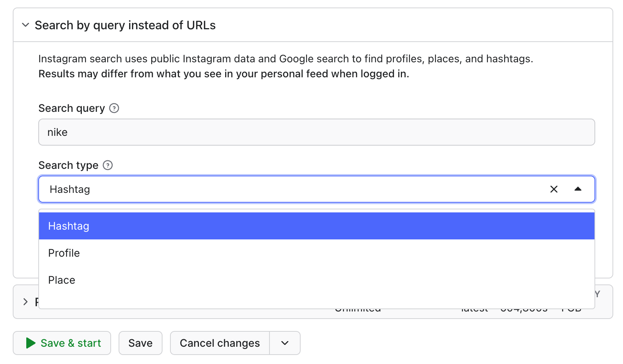Screen dimensions: 623x364
Task: Click the Instagram search description paragraph
Action: tap(286, 66)
